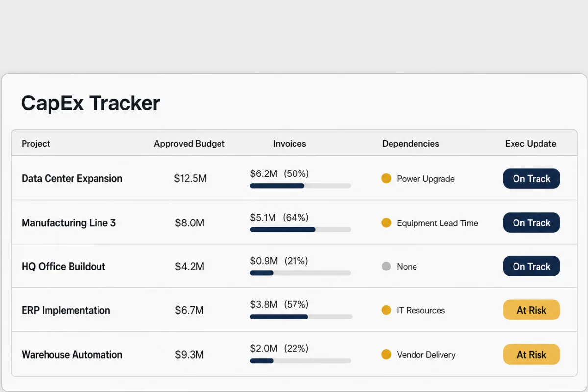Click the None dependency text

point(407,267)
